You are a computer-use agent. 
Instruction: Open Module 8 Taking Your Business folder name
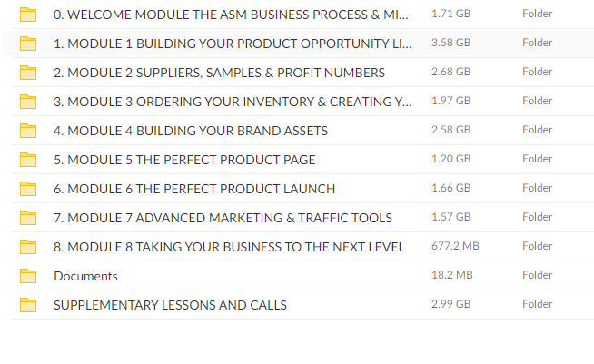click(229, 247)
